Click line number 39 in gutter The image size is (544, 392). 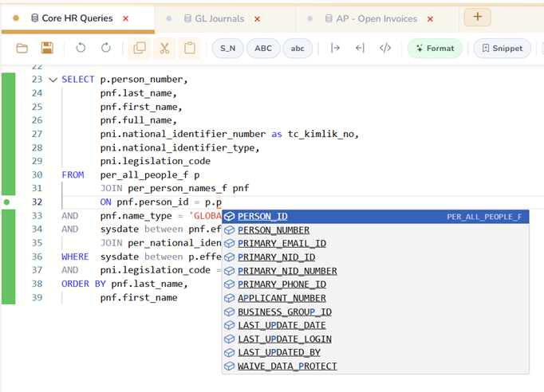(x=37, y=298)
